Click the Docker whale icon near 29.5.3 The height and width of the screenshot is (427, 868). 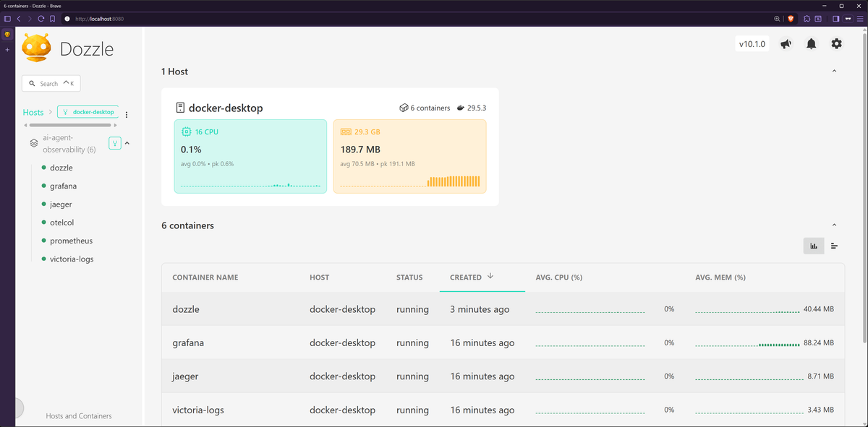(x=460, y=108)
